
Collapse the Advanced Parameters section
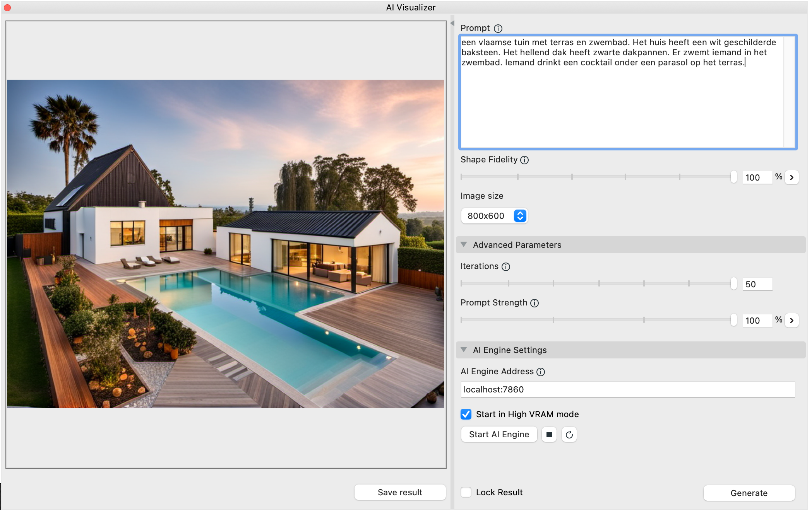pyautogui.click(x=464, y=245)
